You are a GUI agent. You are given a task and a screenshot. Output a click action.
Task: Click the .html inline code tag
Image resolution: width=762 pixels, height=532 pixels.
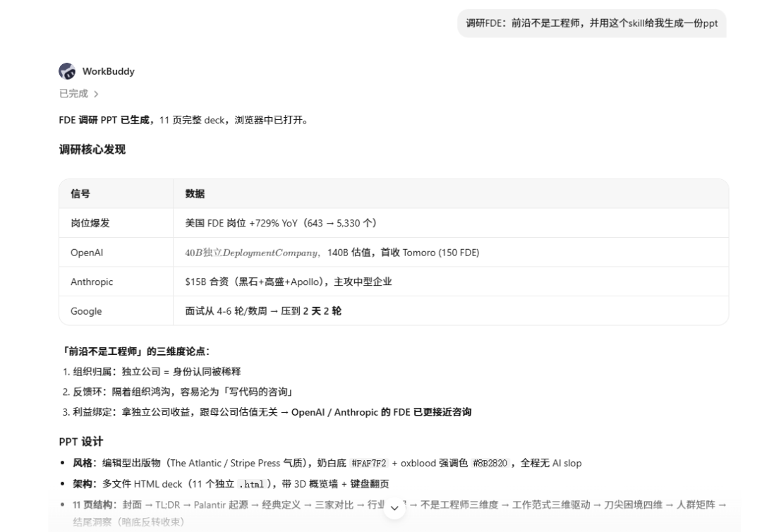tap(252, 484)
